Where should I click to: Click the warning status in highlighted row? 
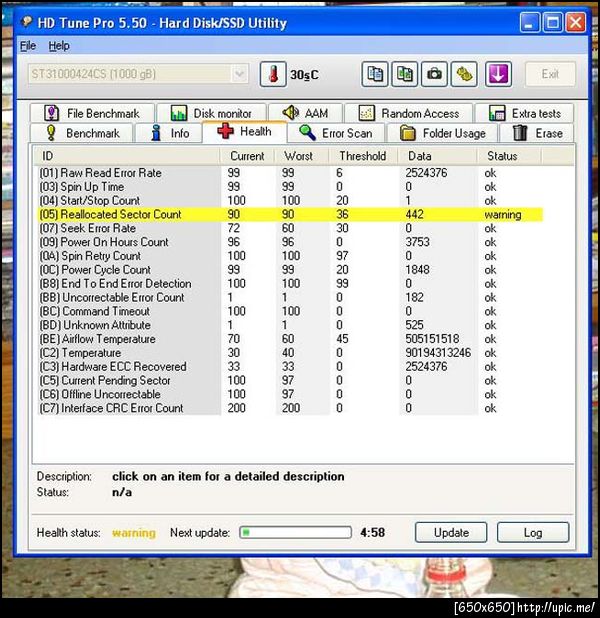pos(503,215)
